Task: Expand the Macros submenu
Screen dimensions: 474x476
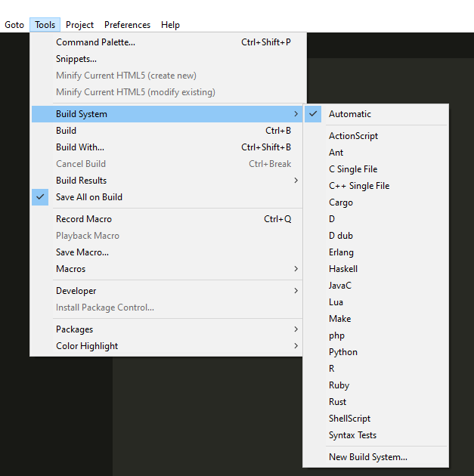Action: click(x=70, y=269)
